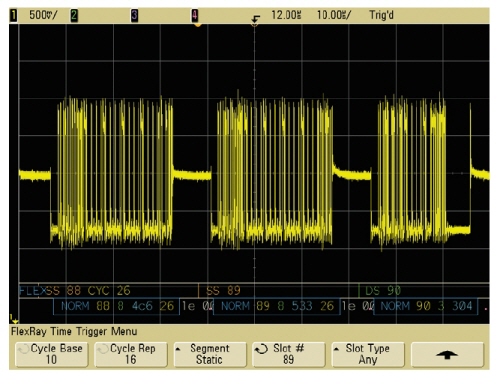Click the orange trigger position marker triangle
500x384 pixels.
click(198, 25)
